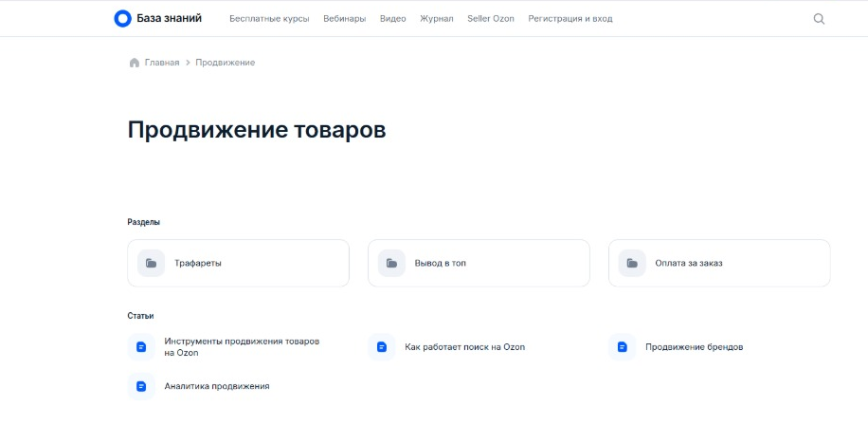This screenshot has width=868, height=425.
Task: Click the folder icon for Вывод в топ
Action: click(x=392, y=263)
